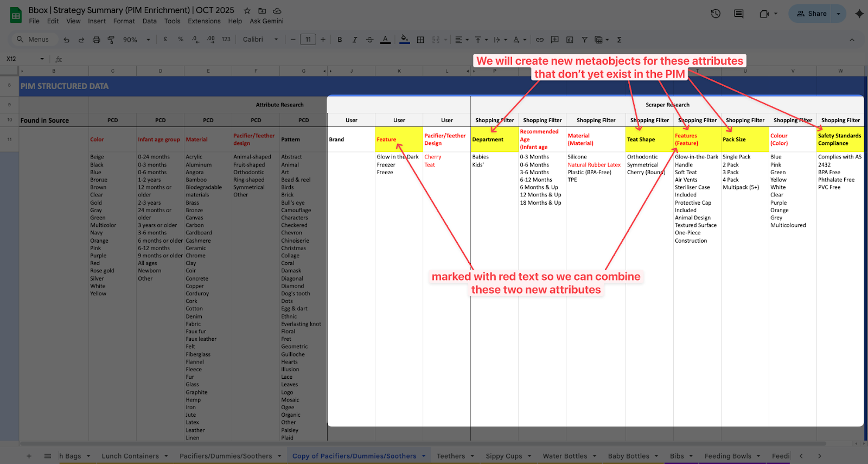Image resolution: width=868 pixels, height=464 pixels.
Task: Switch to the Lunch Containers sheet tab
Action: [x=130, y=456]
